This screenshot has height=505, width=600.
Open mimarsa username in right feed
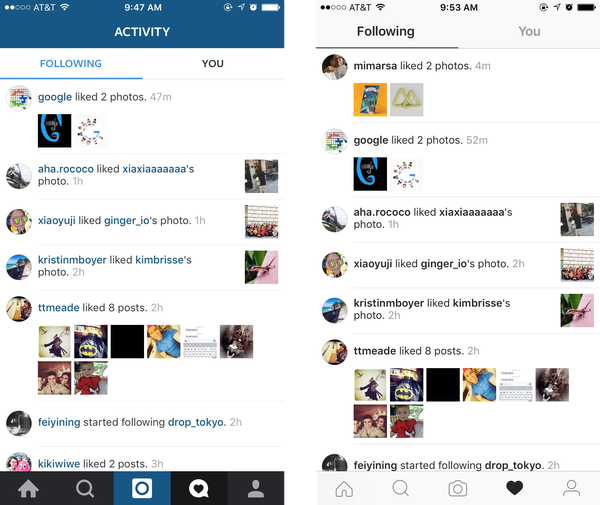[x=375, y=66]
